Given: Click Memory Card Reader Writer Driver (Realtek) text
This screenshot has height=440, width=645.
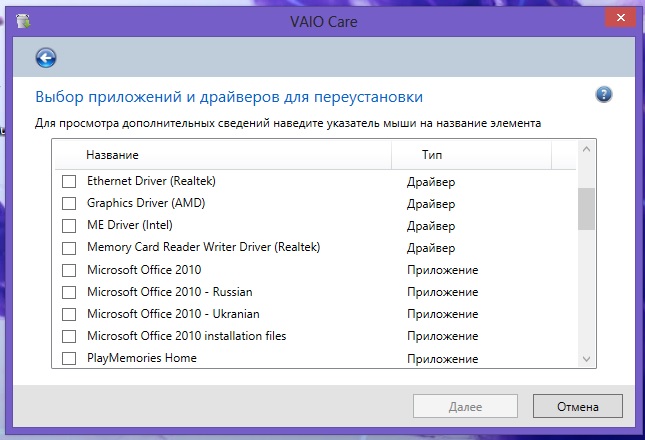Looking at the screenshot, I should pos(204,247).
